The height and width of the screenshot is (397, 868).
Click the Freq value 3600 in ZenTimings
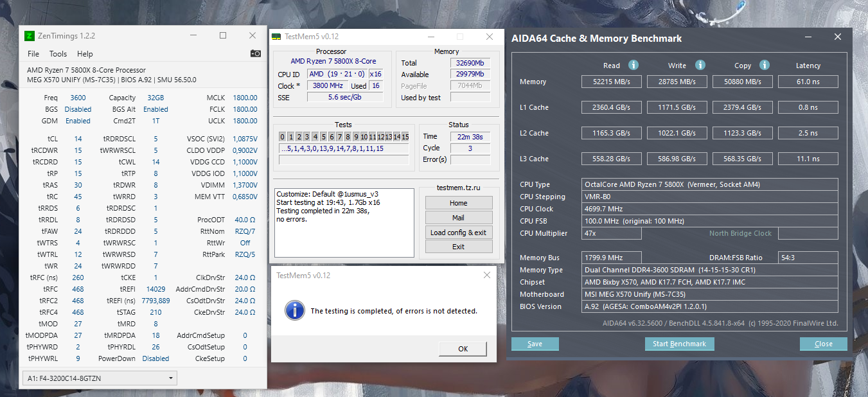pos(78,98)
